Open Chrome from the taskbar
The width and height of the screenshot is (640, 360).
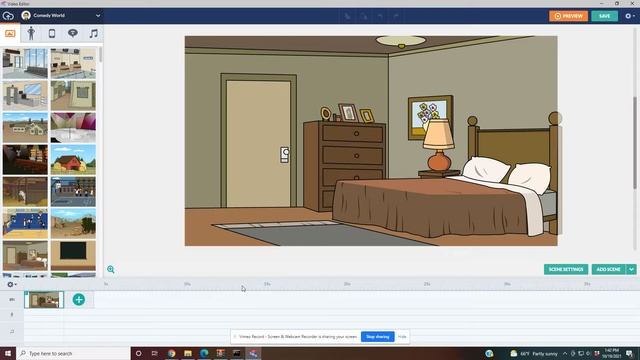pos(171,353)
